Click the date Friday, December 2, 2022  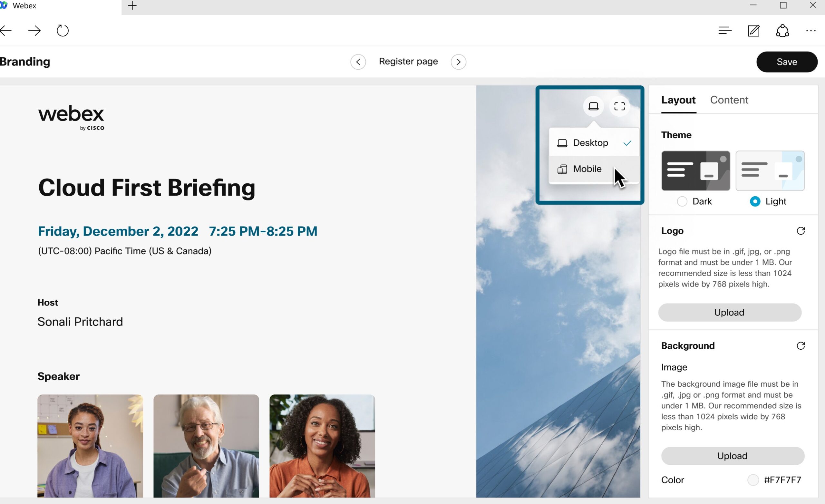point(118,231)
